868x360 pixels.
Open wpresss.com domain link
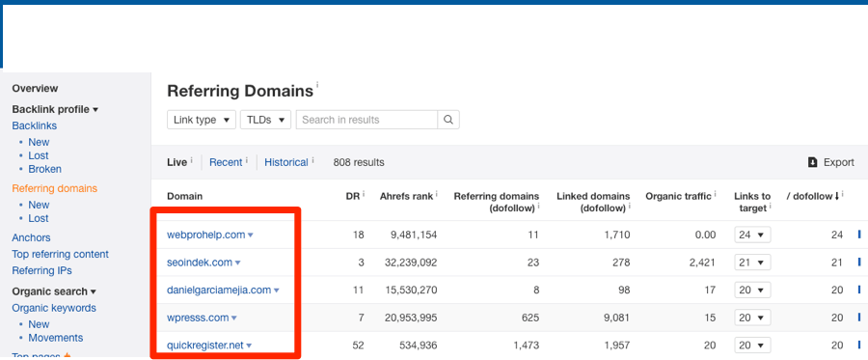[x=198, y=318]
